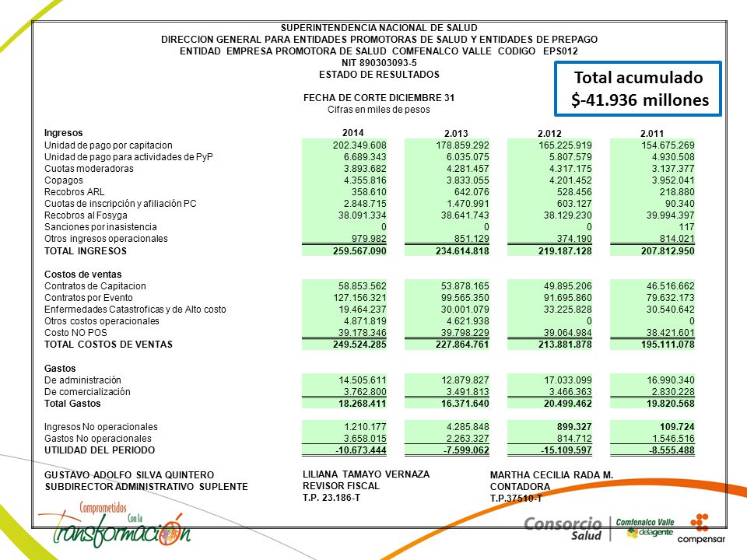Click the Consorcio Salud logo

(563, 529)
